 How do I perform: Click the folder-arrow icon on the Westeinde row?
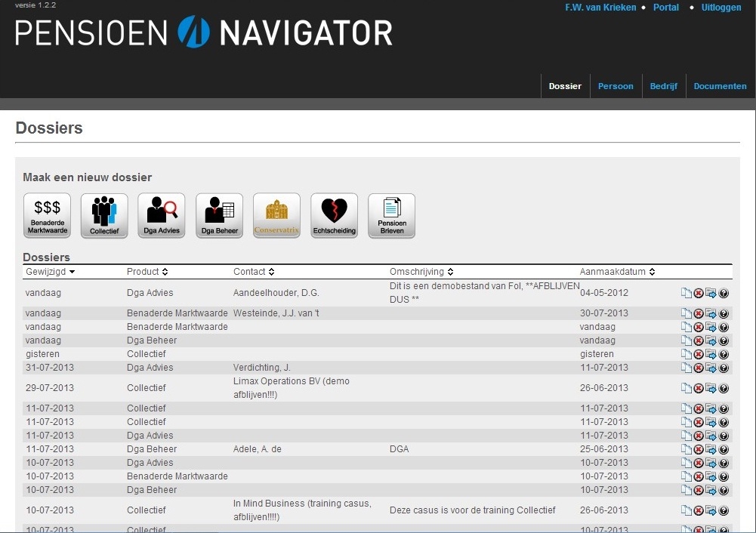tap(711, 313)
